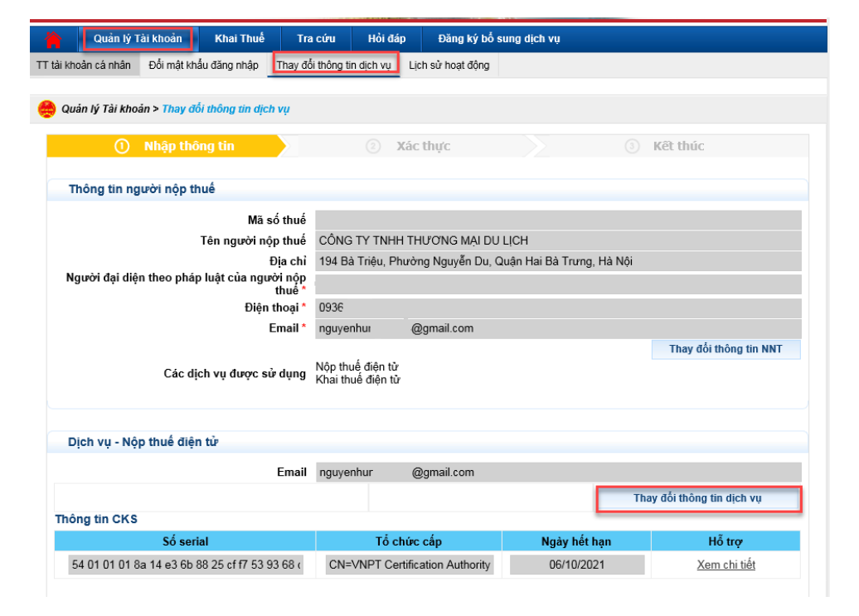Click the national emblem icon in breadcrumb
The width and height of the screenshot is (859, 616).
coord(48,109)
